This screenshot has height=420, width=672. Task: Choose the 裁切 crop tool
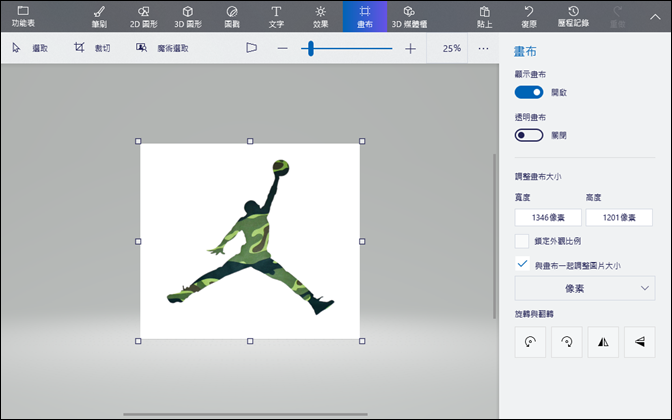[x=92, y=48]
